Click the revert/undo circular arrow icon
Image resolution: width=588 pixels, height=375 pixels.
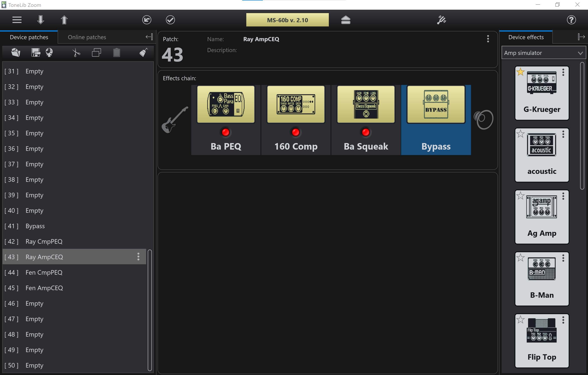click(147, 20)
